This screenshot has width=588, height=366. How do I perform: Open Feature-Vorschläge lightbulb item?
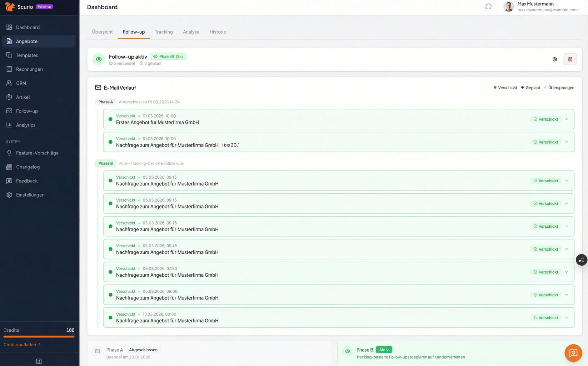[x=37, y=153]
